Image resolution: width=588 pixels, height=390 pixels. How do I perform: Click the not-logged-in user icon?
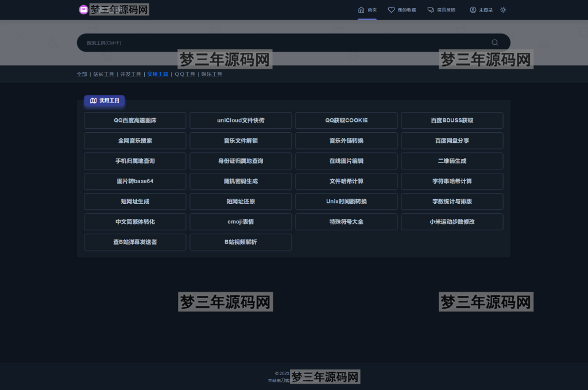click(473, 10)
